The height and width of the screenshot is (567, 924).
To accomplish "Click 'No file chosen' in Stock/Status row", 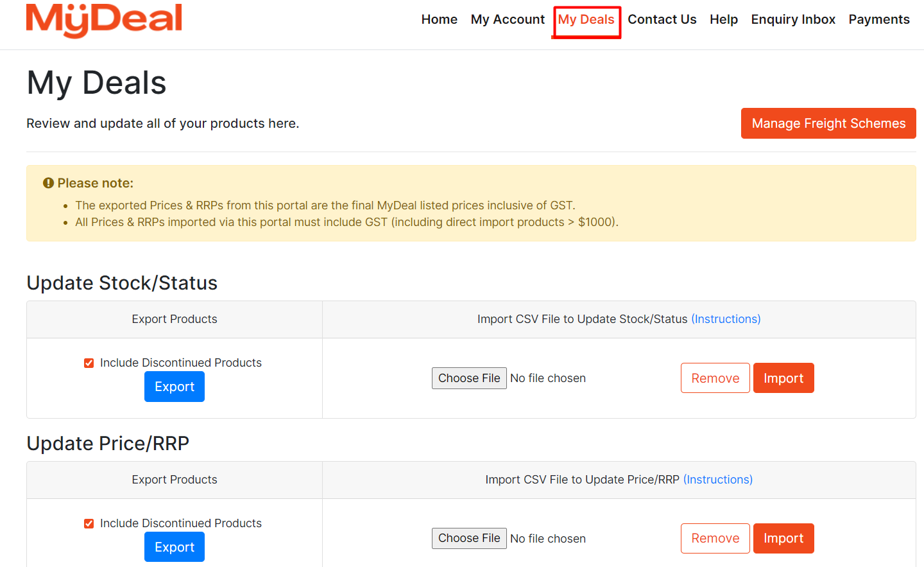I will pos(548,378).
